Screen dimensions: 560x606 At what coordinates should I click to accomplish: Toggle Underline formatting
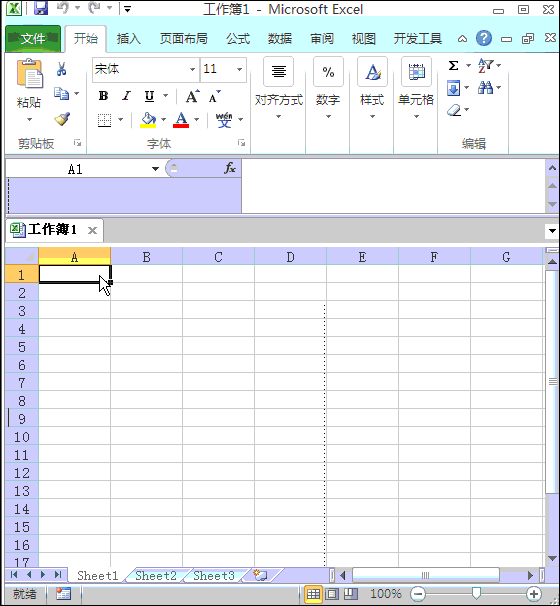[x=150, y=96]
